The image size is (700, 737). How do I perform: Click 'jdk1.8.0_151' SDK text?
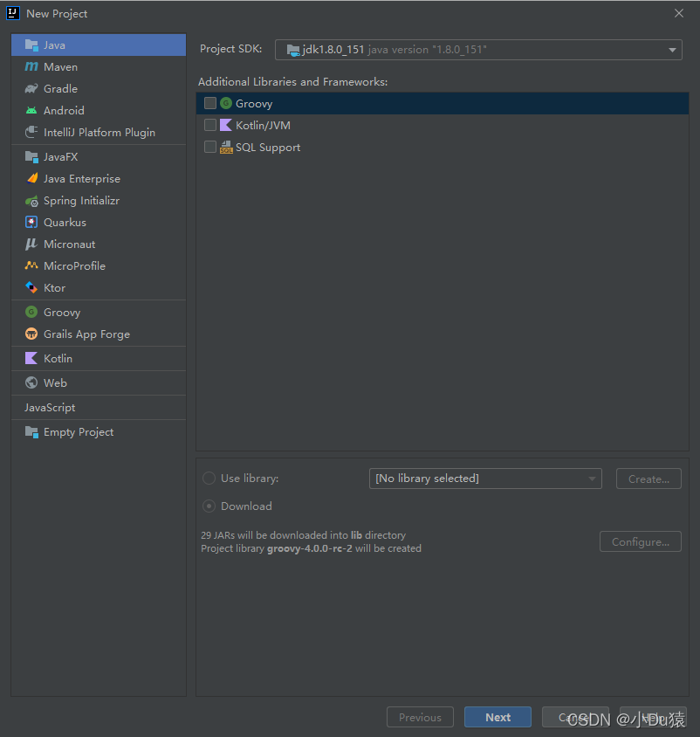tap(333, 50)
